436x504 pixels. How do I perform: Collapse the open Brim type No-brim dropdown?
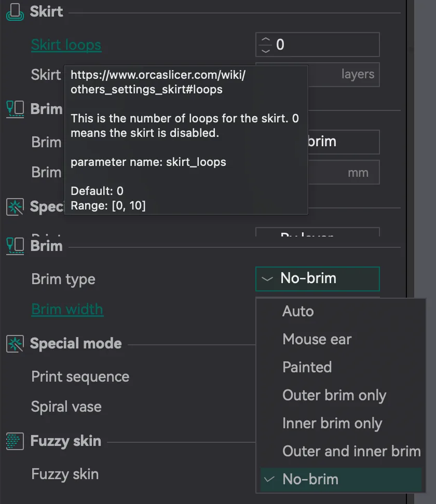[x=318, y=278]
